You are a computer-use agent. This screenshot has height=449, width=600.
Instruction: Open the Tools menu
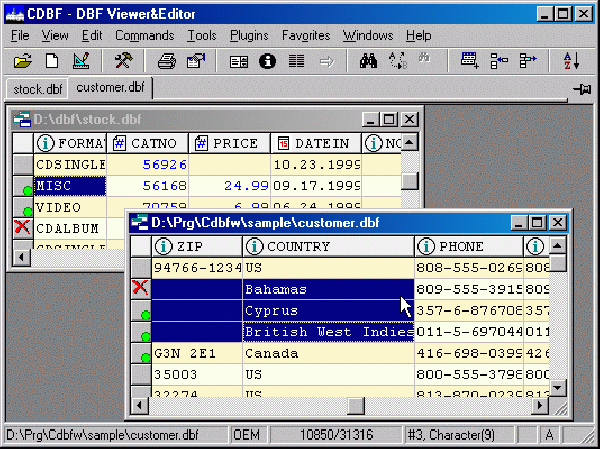[202, 36]
